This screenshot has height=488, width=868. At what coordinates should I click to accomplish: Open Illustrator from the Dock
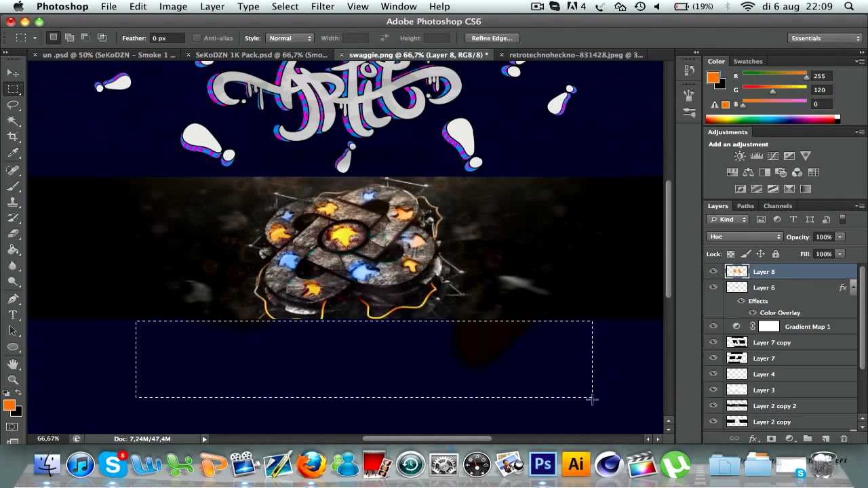tap(575, 464)
